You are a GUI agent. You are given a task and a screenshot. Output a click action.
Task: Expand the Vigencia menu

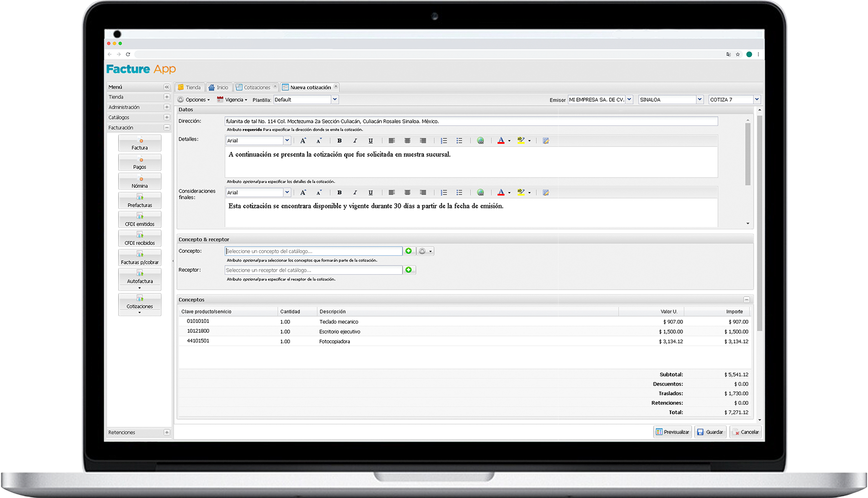[233, 100]
